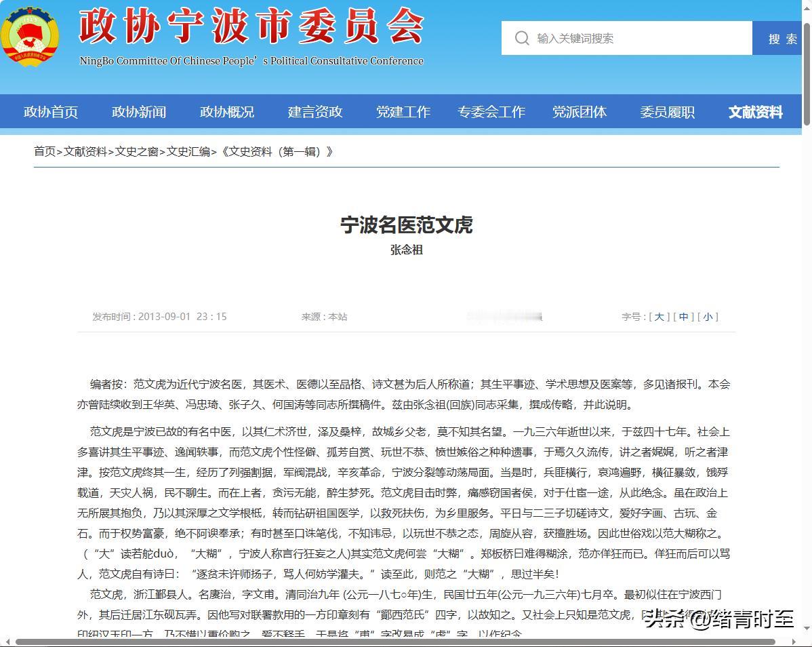This screenshot has height=647, width=812.
Task: Click the English subtitle NingBo Committee text
Action: point(251,60)
